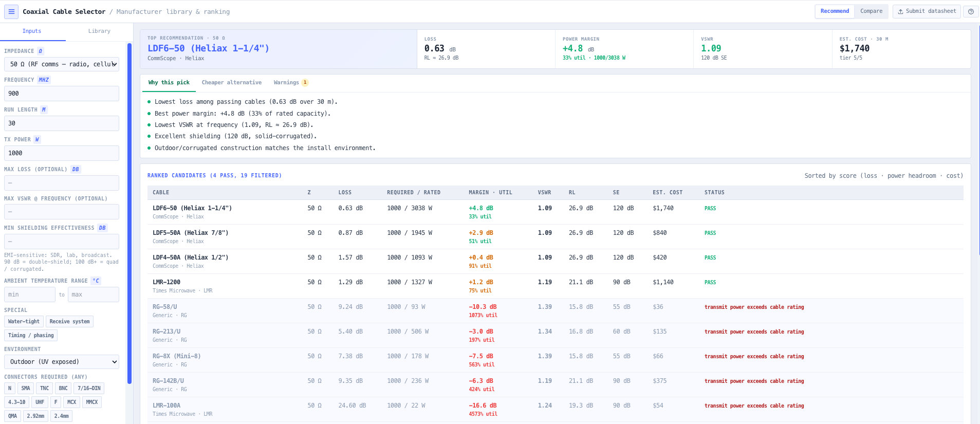The width and height of the screenshot is (980, 424).
Task: Toggle the 2.4mm connector chip
Action: 61,416
